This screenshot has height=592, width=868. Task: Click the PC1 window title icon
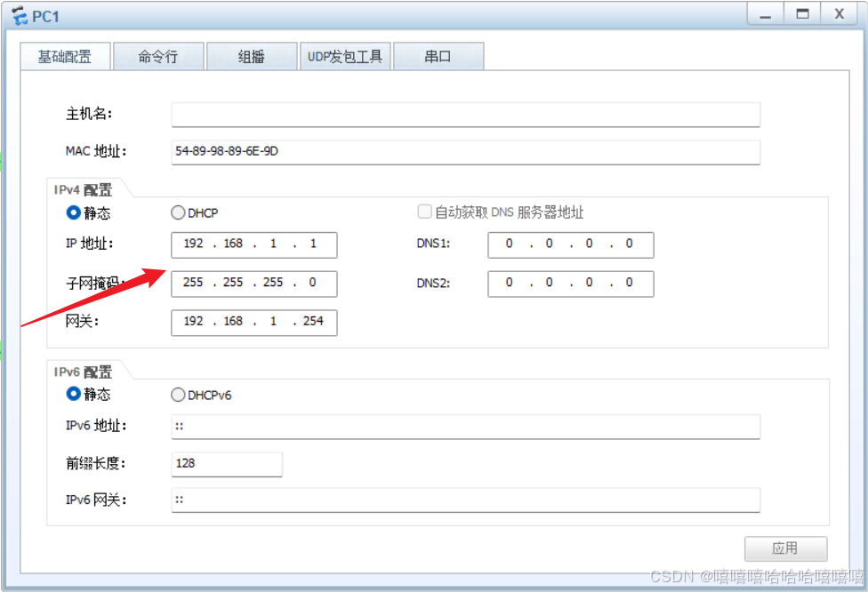(x=20, y=15)
